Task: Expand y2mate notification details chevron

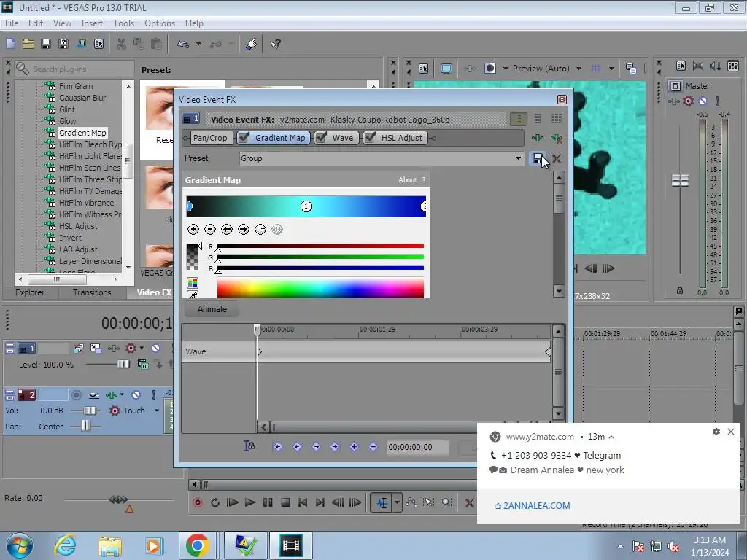Action: (x=611, y=437)
